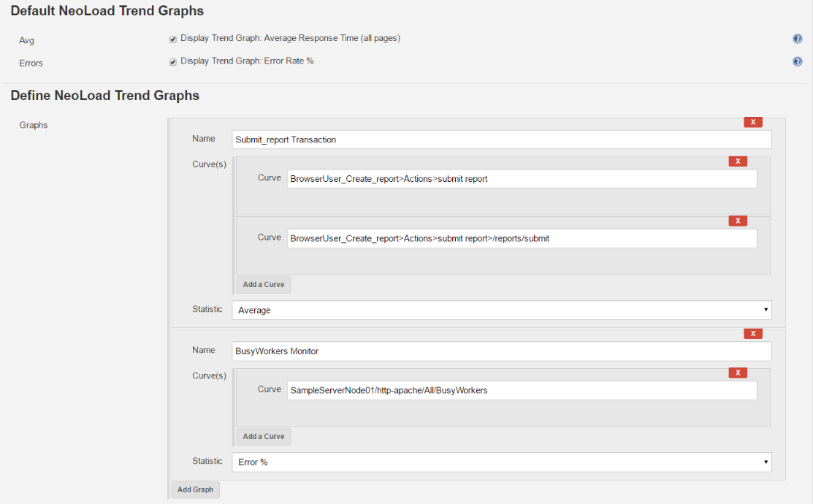
Task: Focus the Submit_report Transaction name field
Action: pyautogui.click(x=501, y=140)
